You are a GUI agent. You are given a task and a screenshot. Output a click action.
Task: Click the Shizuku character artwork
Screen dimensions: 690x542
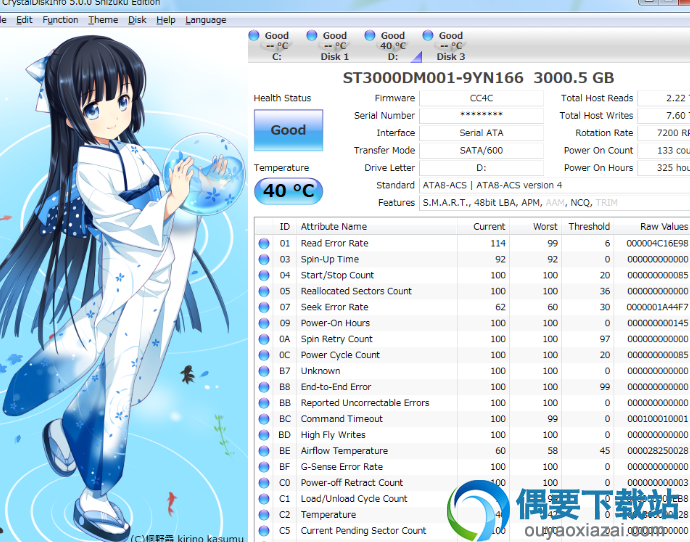click(123, 286)
